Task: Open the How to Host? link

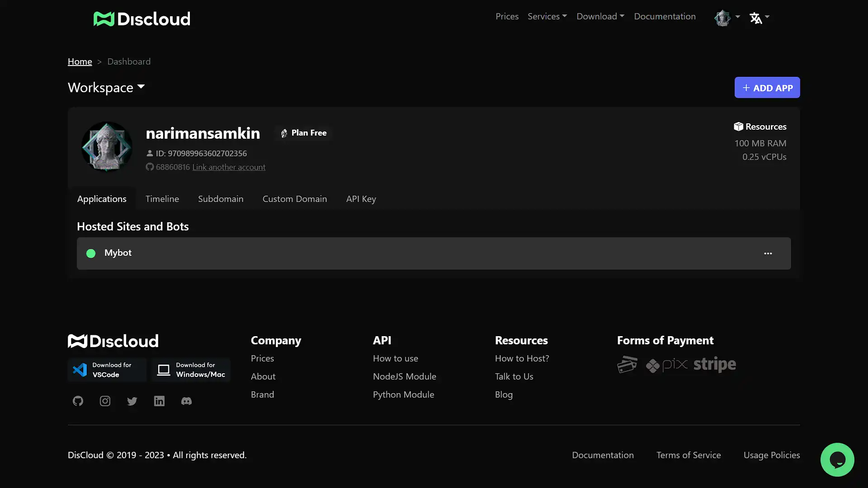Action: pyautogui.click(x=522, y=358)
